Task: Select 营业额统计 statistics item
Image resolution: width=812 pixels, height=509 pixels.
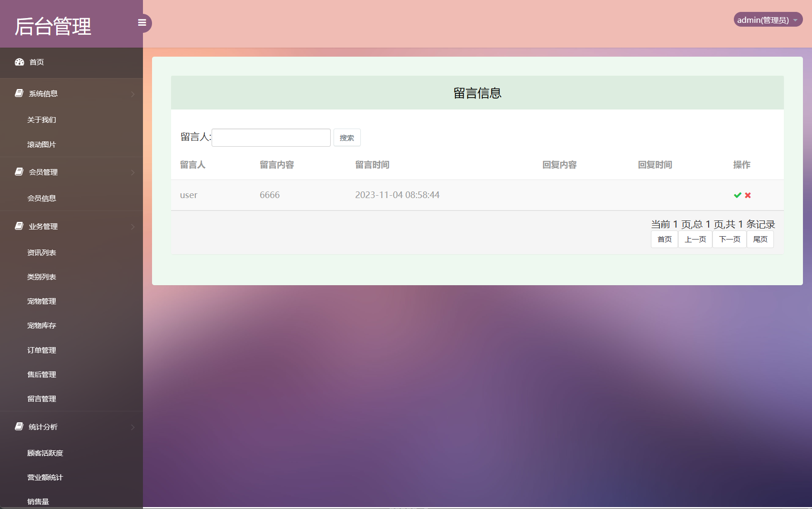Action: click(x=44, y=477)
